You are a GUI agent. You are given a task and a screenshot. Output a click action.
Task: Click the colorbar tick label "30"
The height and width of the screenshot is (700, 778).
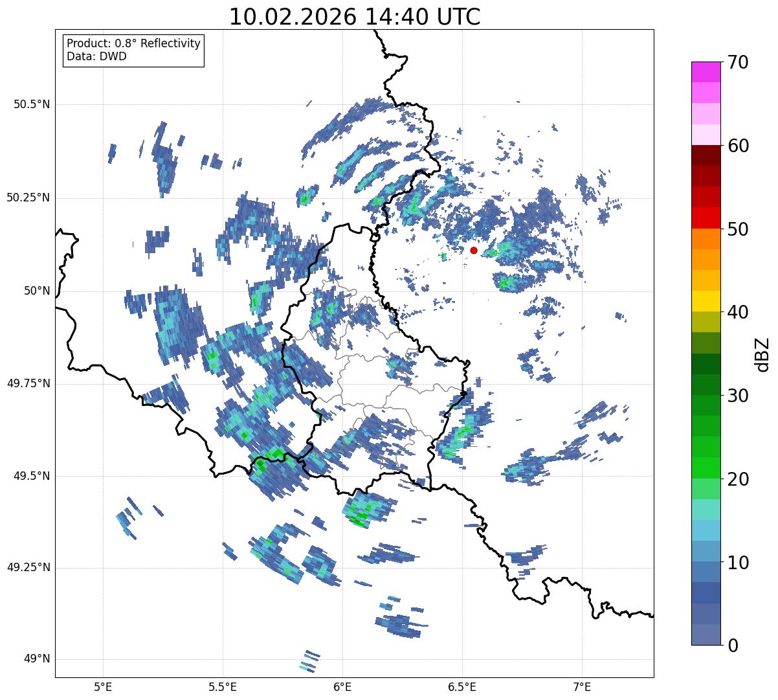(737, 396)
